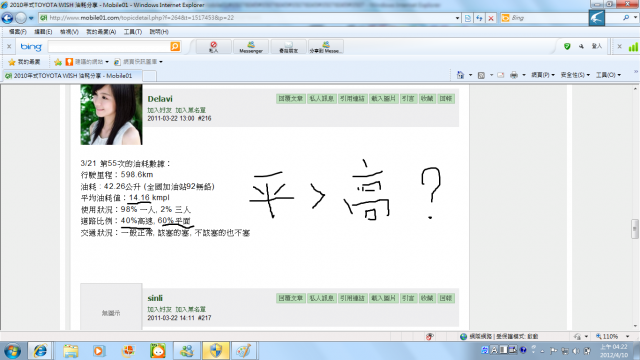
Task: Open the 我的最愛 favorites star button
Action: coord(24,62)
